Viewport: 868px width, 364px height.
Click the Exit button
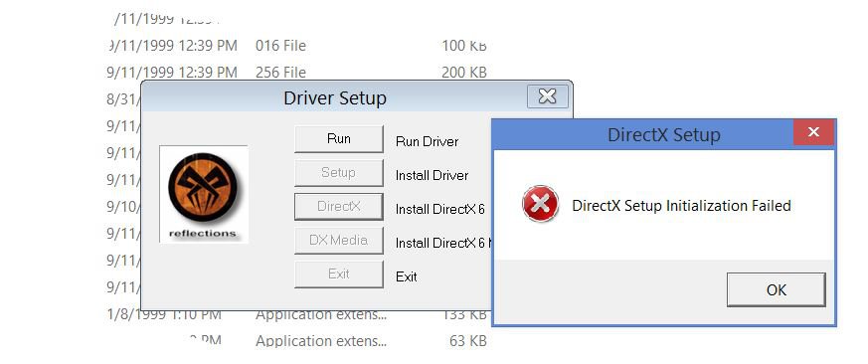coord(339,274)
